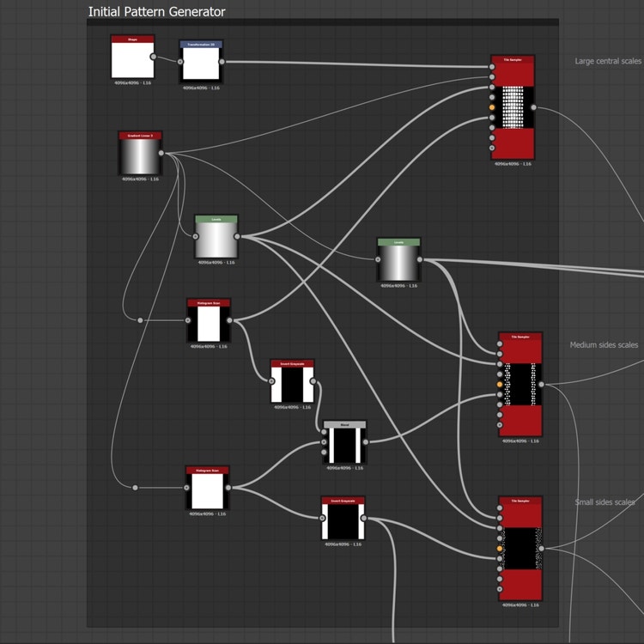Click the Shape node's output connector
The height and width of the screenshot is (644, 644).
click(x=153, y=57)
